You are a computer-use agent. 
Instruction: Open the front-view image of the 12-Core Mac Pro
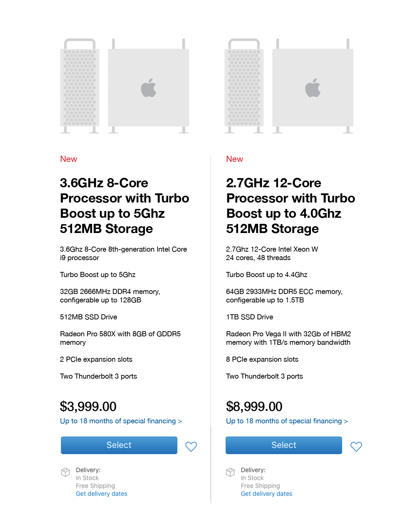(x=244, y=86)
